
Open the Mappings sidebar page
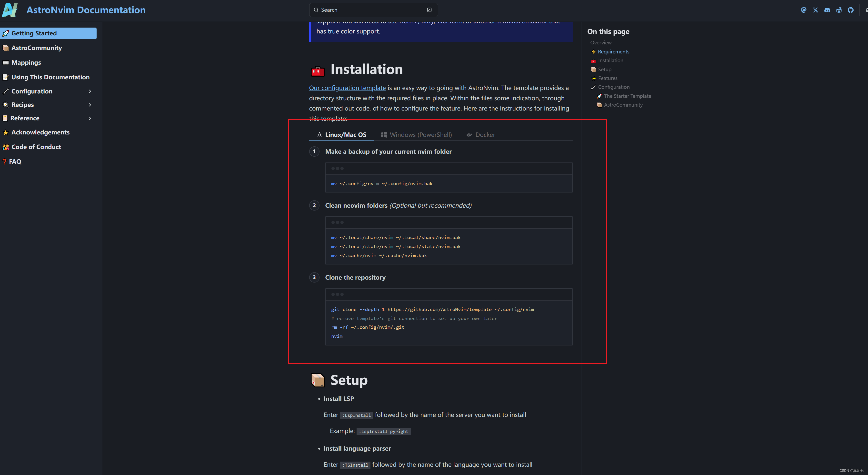(26, 62)
